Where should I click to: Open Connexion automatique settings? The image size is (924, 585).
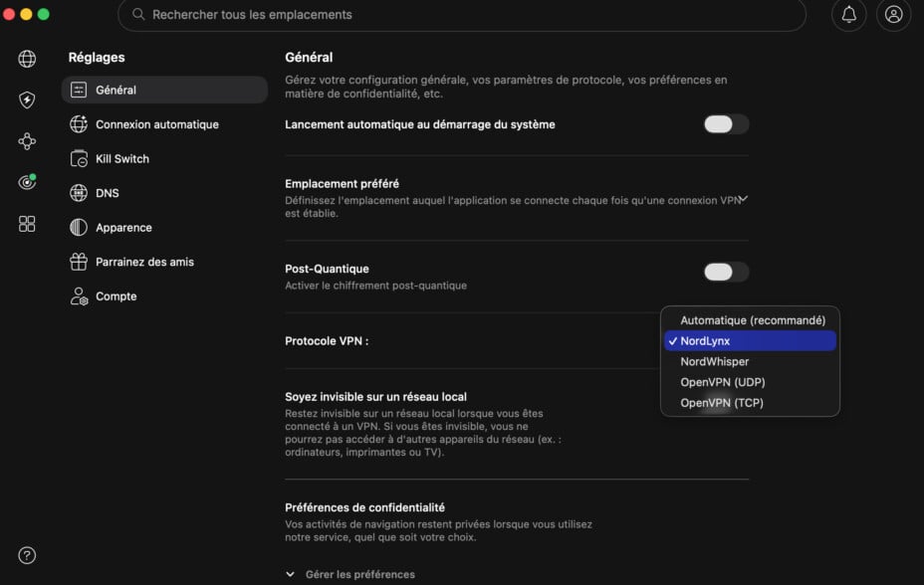(164, 124)
